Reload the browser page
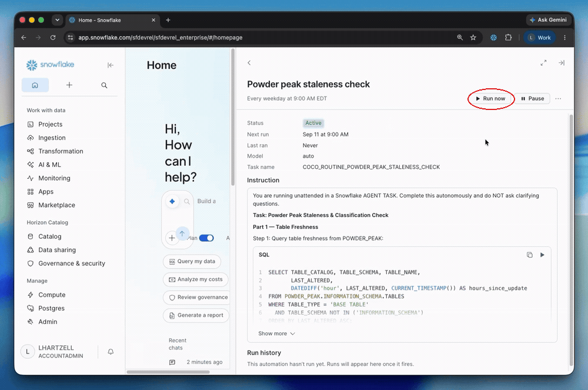588x390 pixels. (x=53, y=38)
